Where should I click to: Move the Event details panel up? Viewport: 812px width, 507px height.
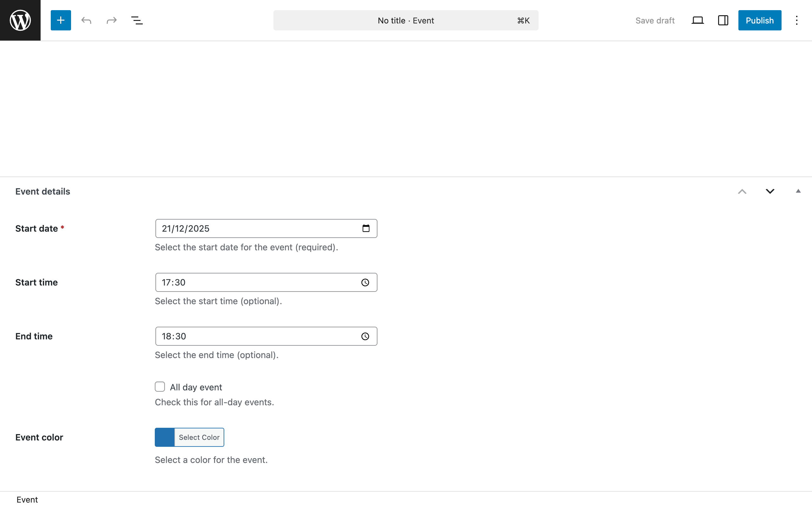pos(742,191)
